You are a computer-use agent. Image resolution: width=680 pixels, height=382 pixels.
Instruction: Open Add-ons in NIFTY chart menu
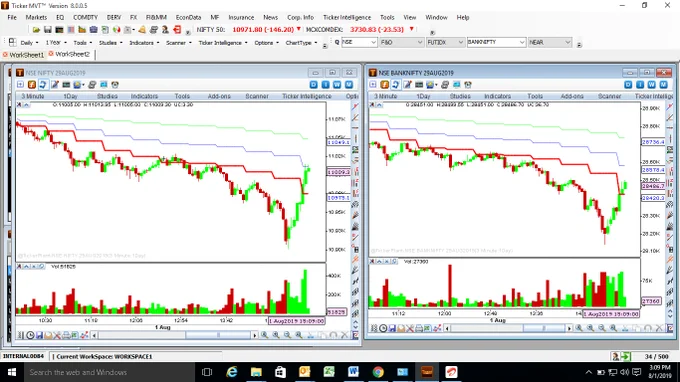219,96
